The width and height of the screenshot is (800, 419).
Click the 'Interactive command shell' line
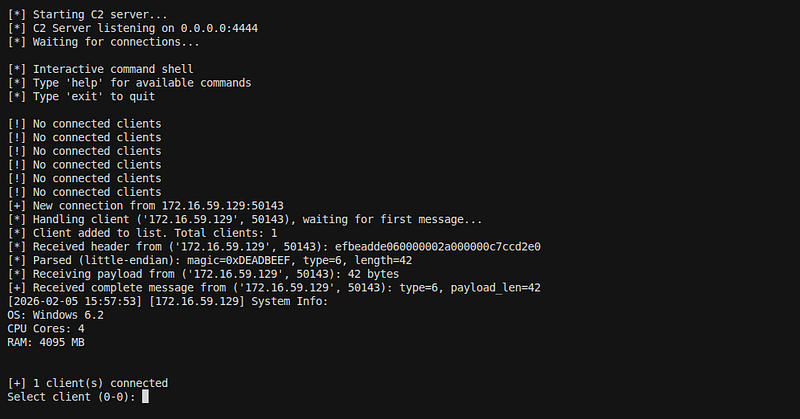coord(100,69)
